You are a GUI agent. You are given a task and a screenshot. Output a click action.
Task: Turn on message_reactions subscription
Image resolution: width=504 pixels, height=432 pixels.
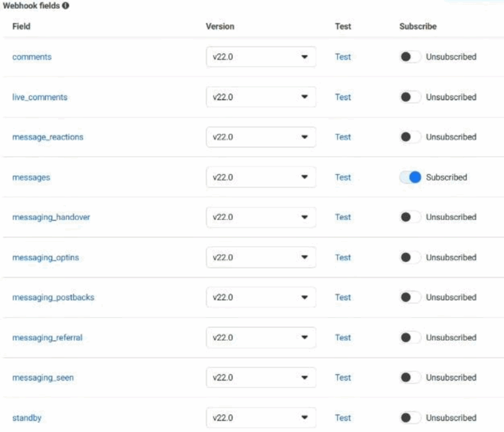tap(410, 137)
